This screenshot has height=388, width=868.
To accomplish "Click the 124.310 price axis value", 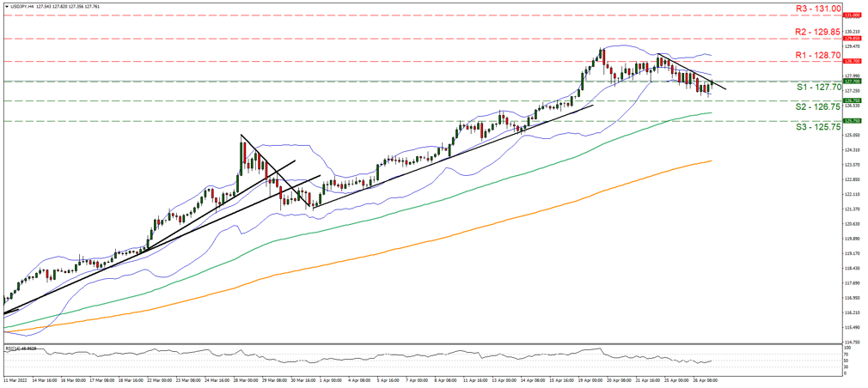I will [x=852, y=150].
